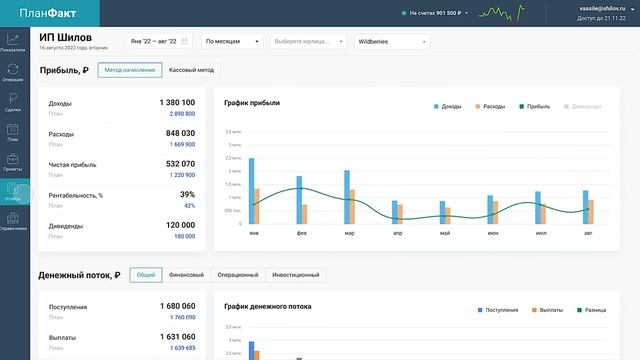Switch to the Операционный cash flow tab

tap(238, 275)
